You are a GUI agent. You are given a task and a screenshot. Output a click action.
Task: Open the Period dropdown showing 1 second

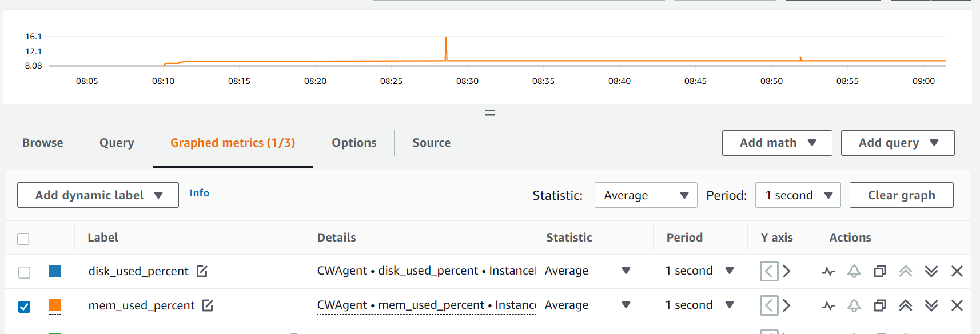(797, 195)
